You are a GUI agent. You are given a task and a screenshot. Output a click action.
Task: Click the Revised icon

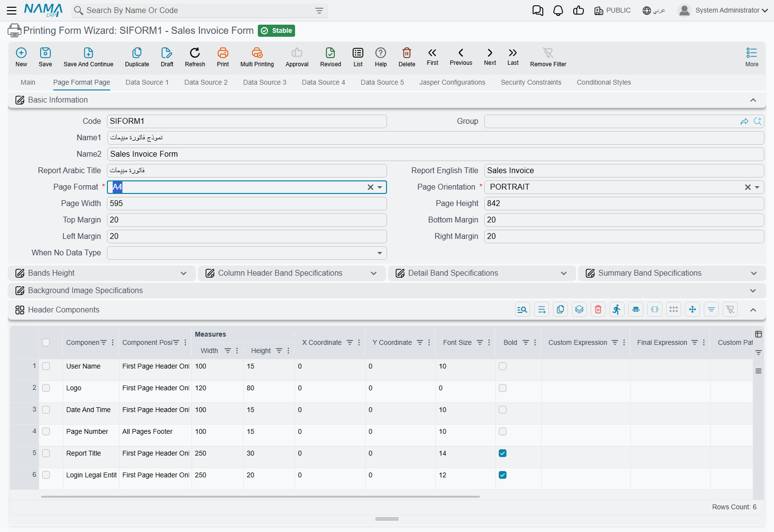click(x=330, y=53)
